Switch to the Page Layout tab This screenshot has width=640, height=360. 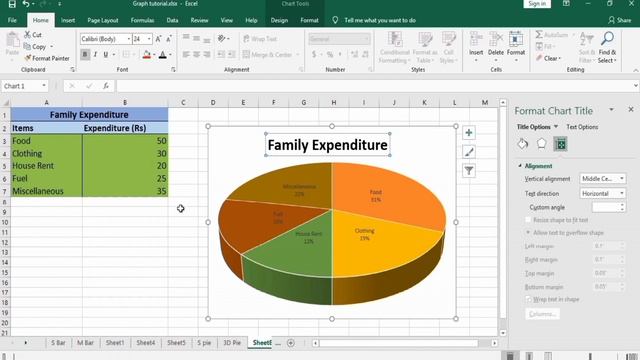(103, 20)
